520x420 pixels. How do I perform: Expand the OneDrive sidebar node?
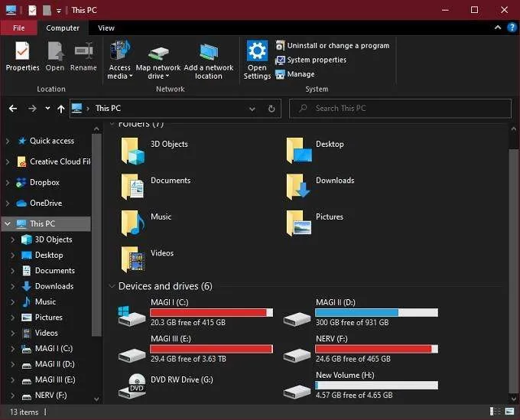tap(8, 203)
